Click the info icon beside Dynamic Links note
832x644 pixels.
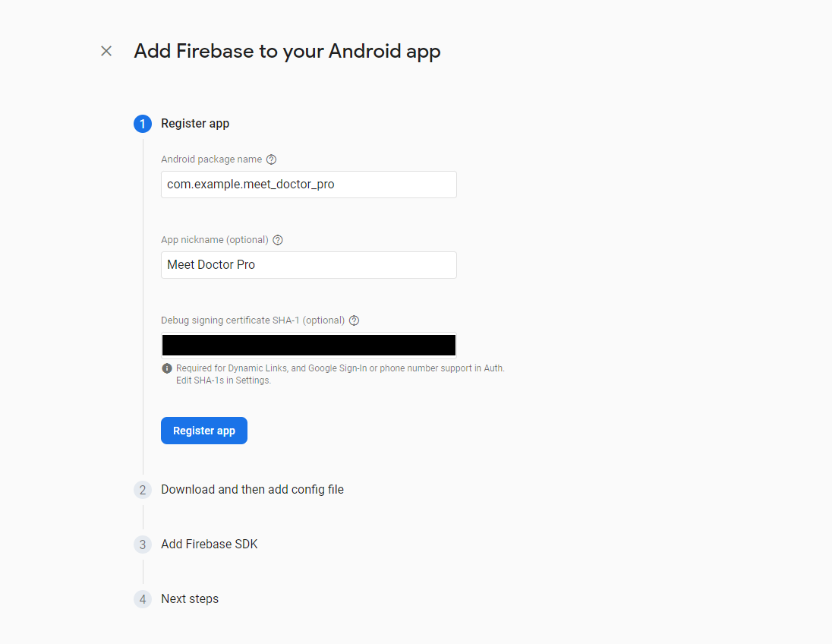[x=166, y=368]
